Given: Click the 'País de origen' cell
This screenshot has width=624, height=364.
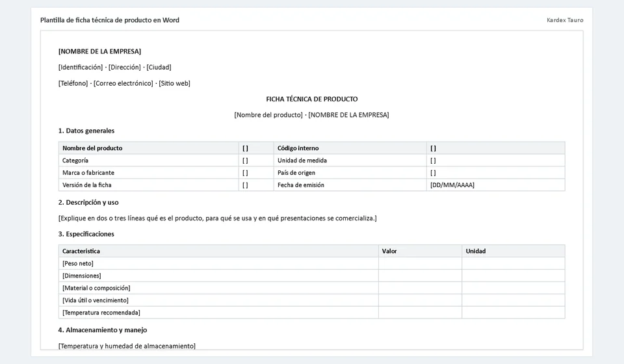Looking at the screenshot, I should [350, 173].
